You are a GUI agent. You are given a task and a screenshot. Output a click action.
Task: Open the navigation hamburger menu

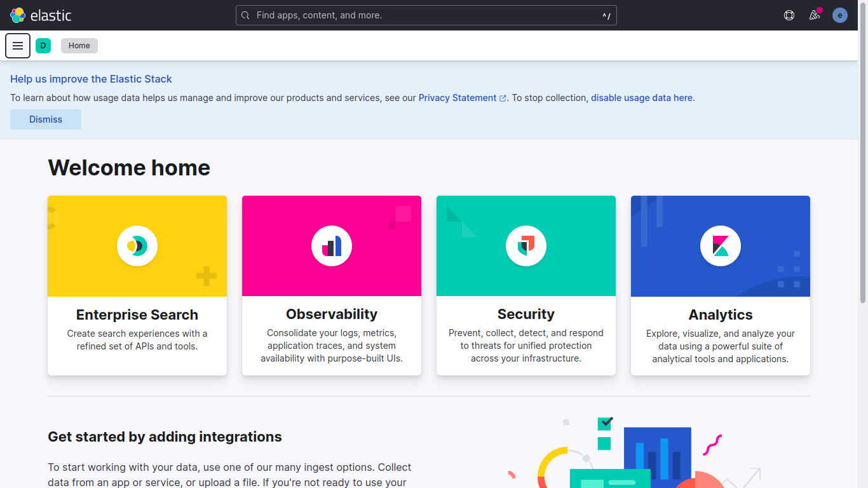pyautogui.click(x=18, y=46)
